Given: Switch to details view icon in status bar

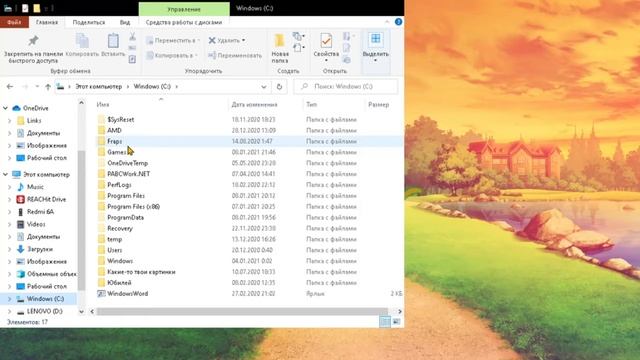Looking at the screenshot, I should pos(385,322).
